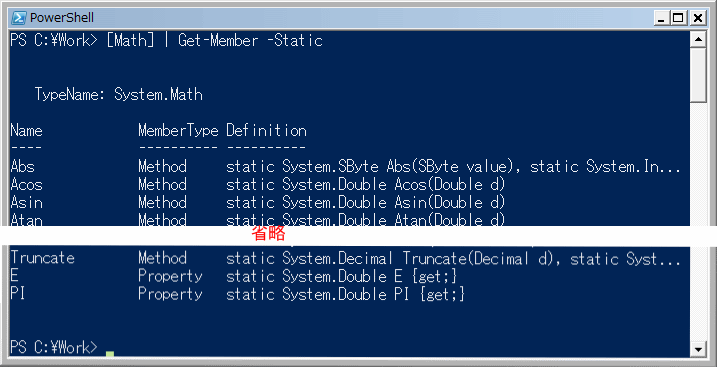Image resolution: width=717 pixels, height=367 pixels.
Task: Click the TypeName: System.Math line
Action: point(119,95)
